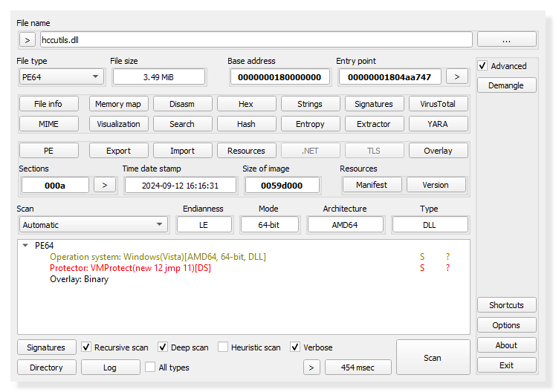Click the arrow button next to entry point

pyautogui.click(x=457, y=76)
